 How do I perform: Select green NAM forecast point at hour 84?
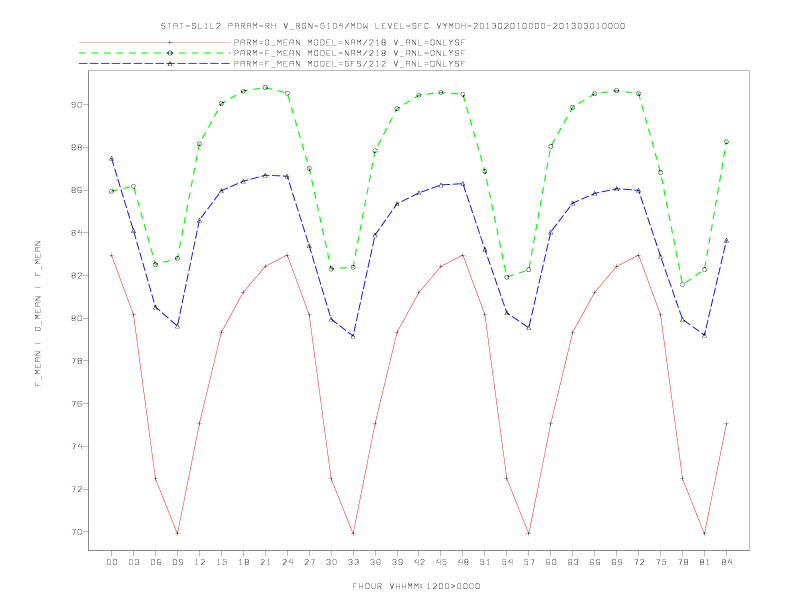pyautogui.click(x=726, y=142)
